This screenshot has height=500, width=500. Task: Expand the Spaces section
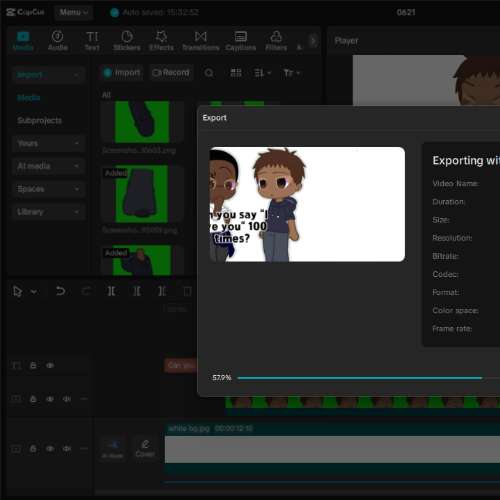(x=48, y=189)
